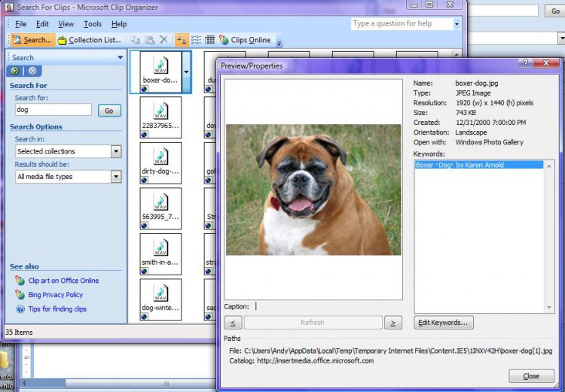Click the Paste icon in toolbar

pos(150,40)
